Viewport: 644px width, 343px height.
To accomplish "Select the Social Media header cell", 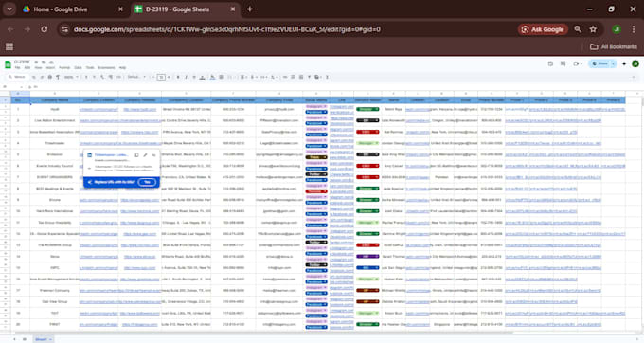I will [x=315, y=99].
